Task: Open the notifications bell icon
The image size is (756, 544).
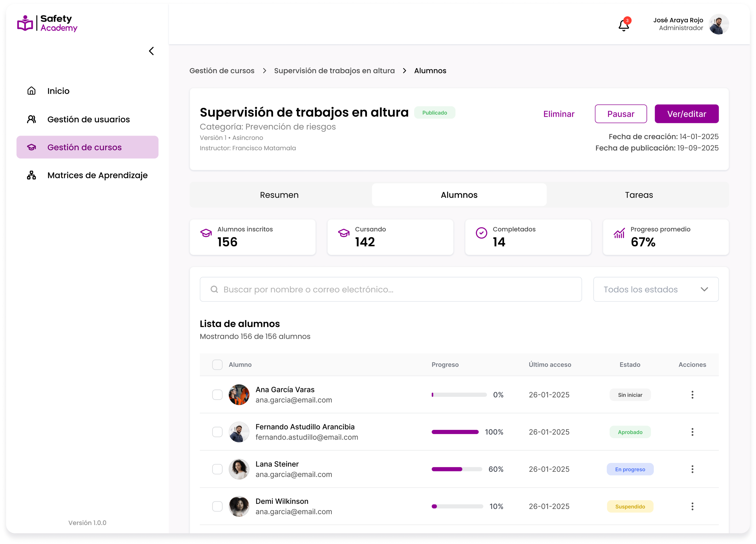Action: pyautogui.click(x=623, y=25)
